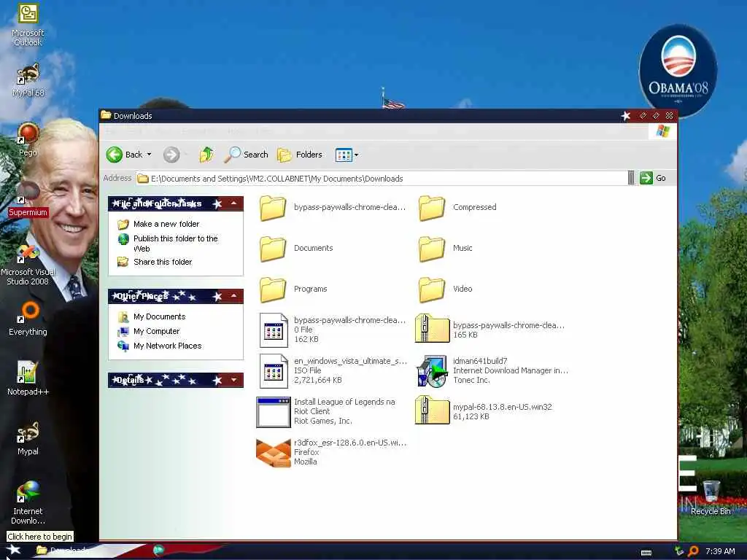Toggle the Folders tree pane
This screenshot has height=560, width=747.
click(x=300, y=155)
